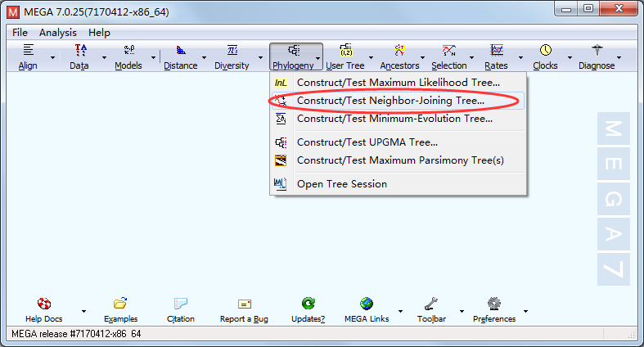Expand the Rates dropdown arrow
The width and height of the screenshot is (644, 347).
[520, 57]
